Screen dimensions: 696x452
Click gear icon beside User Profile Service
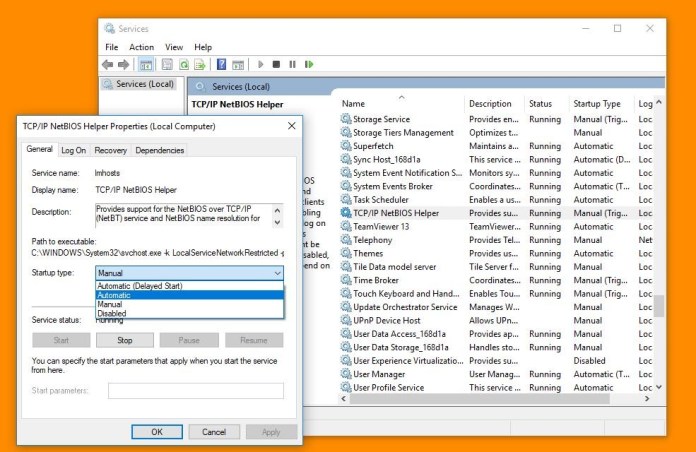pyautogui.click(x=346, y=387)
